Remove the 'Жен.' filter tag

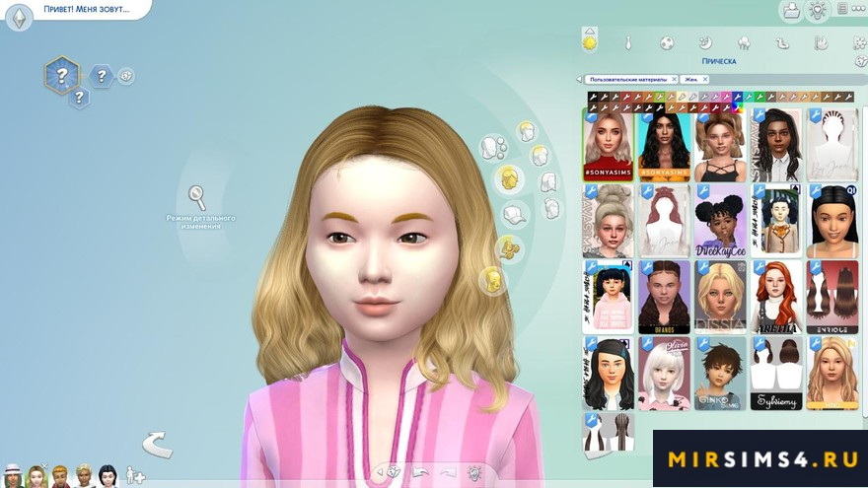tap(704, 80)
